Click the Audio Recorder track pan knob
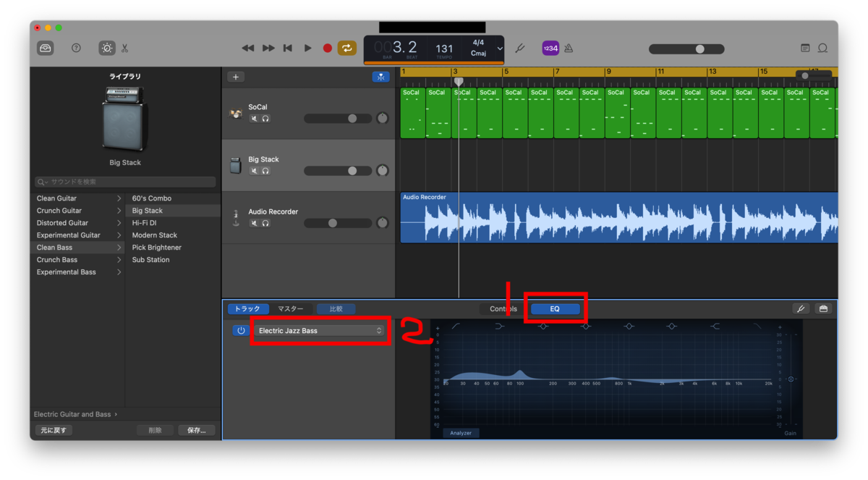This screenshot has width=868, height=480. [x=383, y=223]
